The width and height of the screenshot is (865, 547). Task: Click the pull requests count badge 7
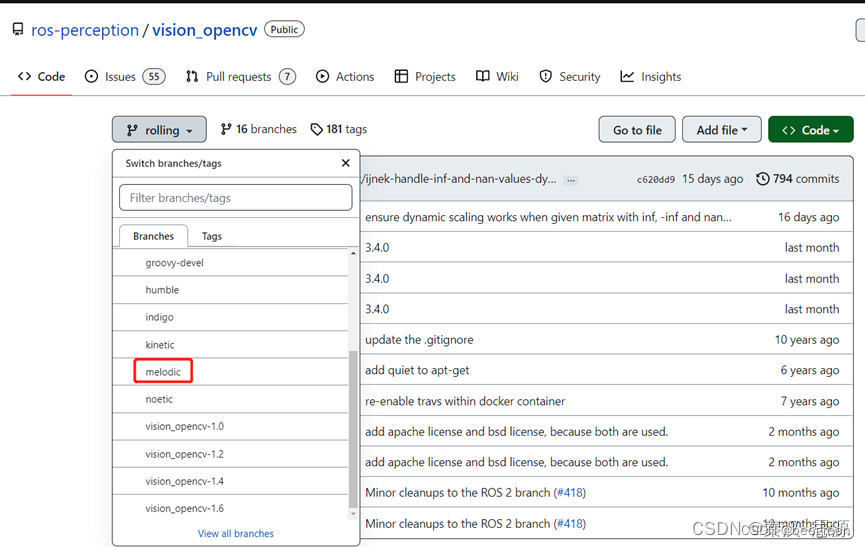[x=287, y=77]
